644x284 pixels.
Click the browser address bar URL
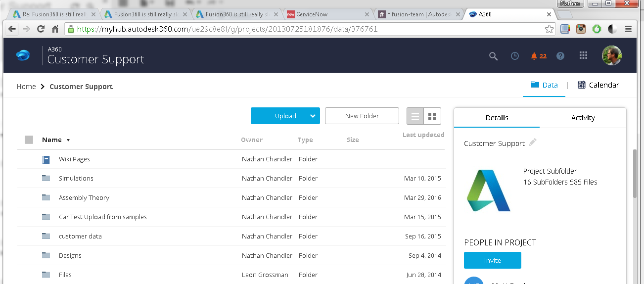point(228,29)
